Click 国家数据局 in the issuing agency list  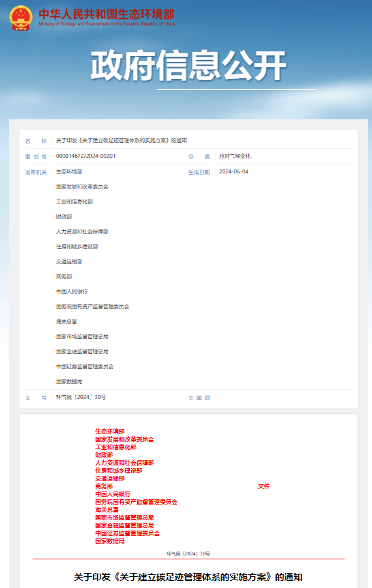point(69,382)
